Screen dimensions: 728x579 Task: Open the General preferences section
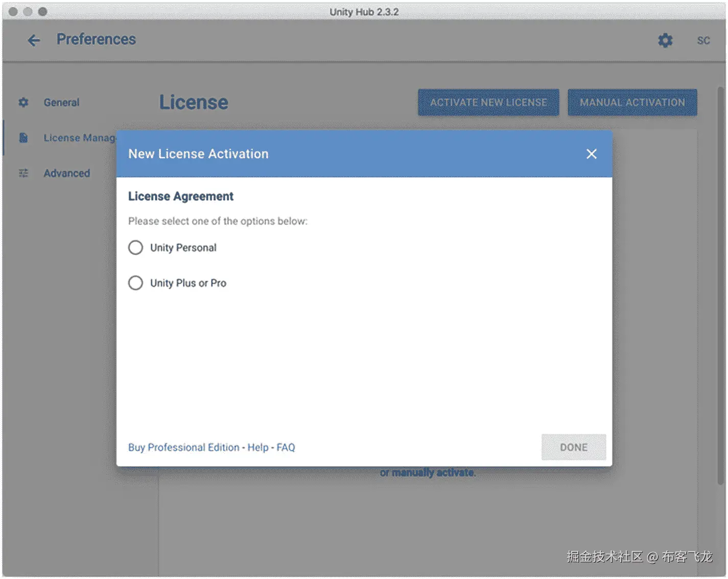pyautogui.click(x=61, y=102)
